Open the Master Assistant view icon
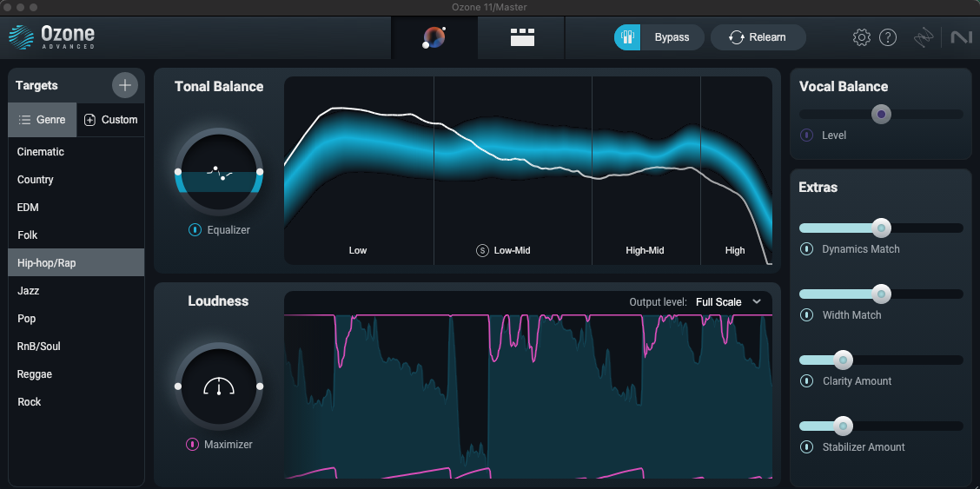 (x=434, y=37)
